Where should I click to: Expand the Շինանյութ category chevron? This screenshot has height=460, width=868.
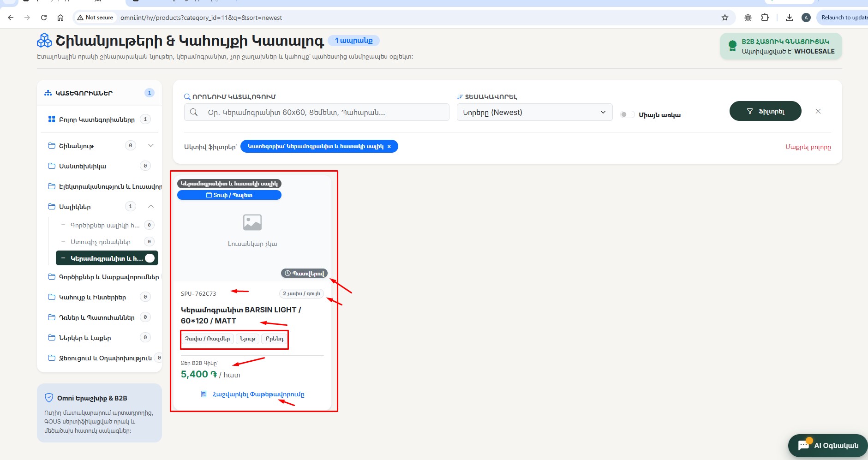(x=150, y=145)
